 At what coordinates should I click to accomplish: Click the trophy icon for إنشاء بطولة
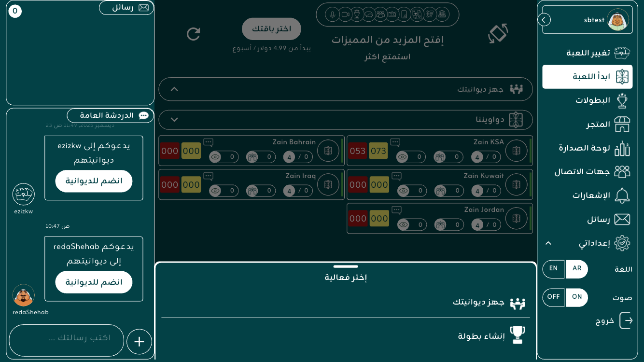(x=517, y=334)
